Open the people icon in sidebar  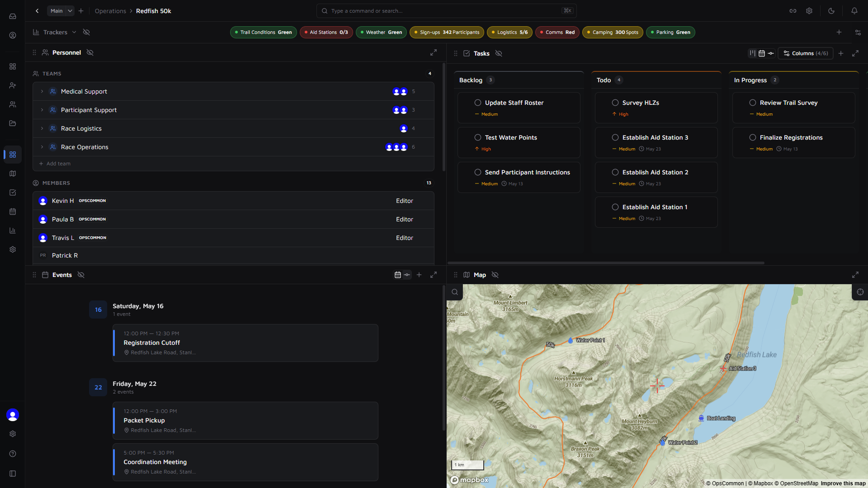pyautogui.click(x=13, y=104)
